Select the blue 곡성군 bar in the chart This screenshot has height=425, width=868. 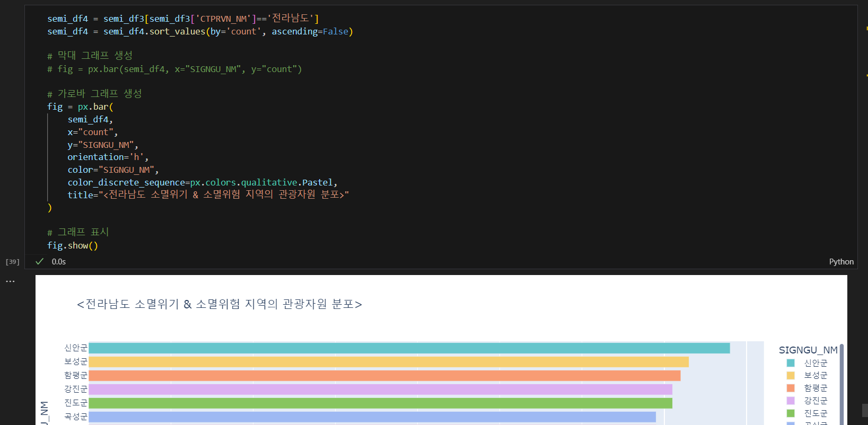[x=372, y=417]
